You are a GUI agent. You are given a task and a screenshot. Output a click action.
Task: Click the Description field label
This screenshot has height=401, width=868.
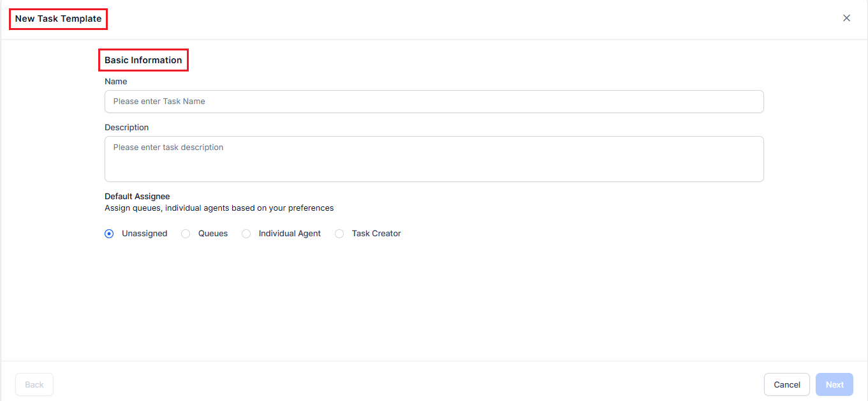click(127, 128)
